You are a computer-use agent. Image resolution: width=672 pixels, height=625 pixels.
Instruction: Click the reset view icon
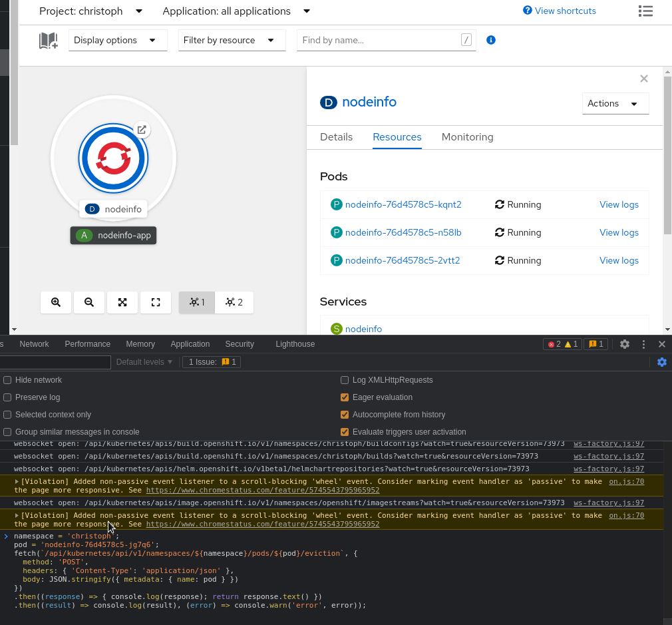(156, 302)
